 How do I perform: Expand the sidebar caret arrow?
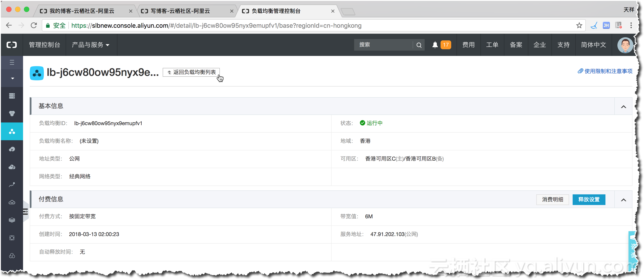coord(12,78)
